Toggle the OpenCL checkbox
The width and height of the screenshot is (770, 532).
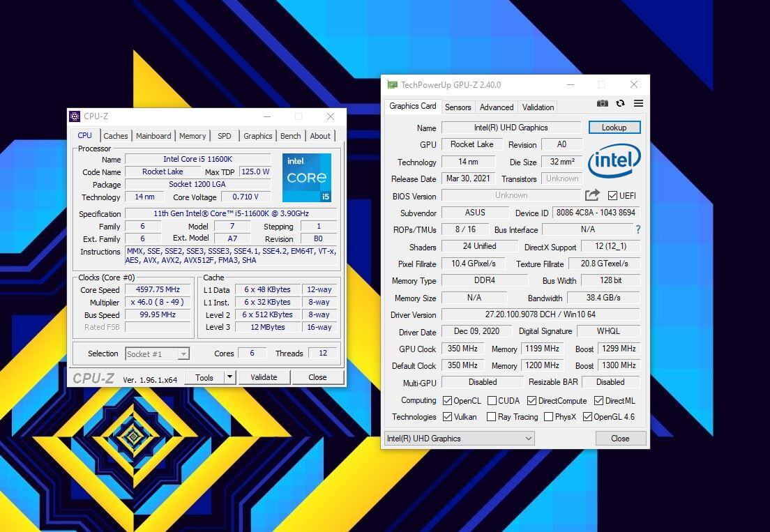point(447,400)
